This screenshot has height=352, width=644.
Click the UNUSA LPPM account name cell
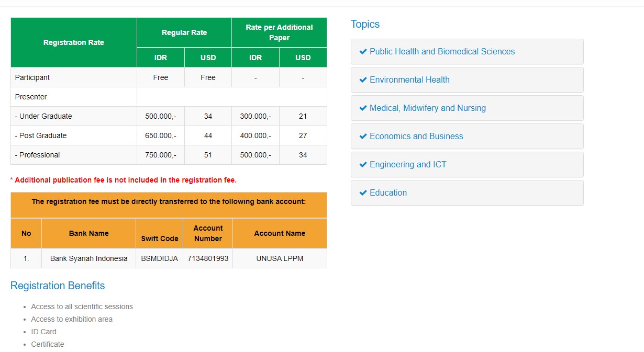(280, 258)
